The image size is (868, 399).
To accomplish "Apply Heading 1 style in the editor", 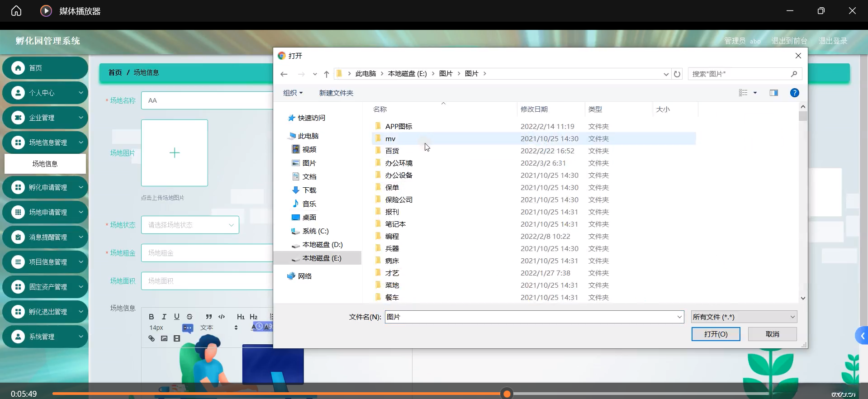I will pos(241,317).
